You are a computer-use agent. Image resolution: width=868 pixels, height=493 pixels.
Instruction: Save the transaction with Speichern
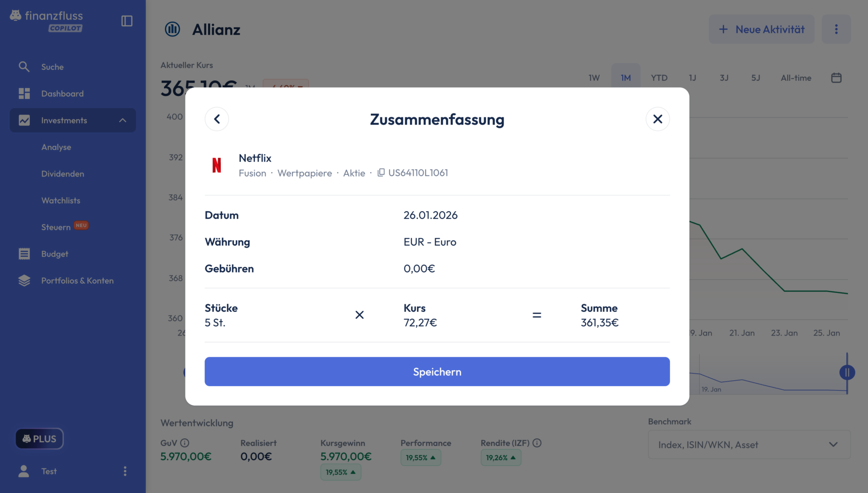click(437, 372)
